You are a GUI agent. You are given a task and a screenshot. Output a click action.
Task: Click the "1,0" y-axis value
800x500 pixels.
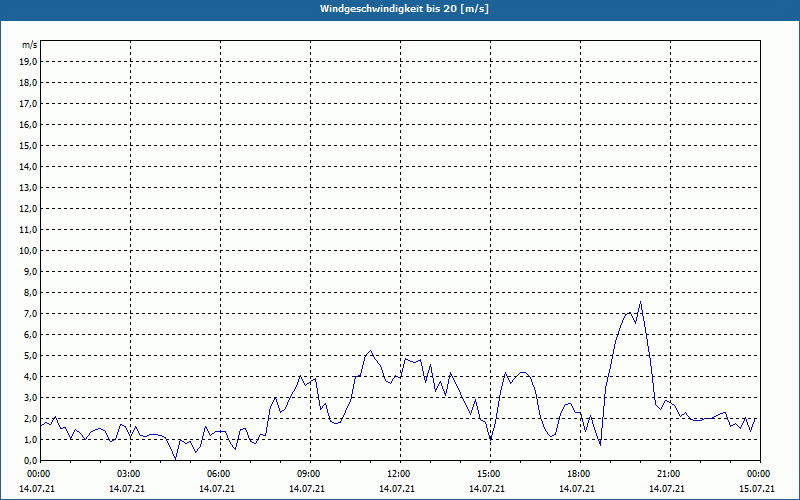(30, 439)
